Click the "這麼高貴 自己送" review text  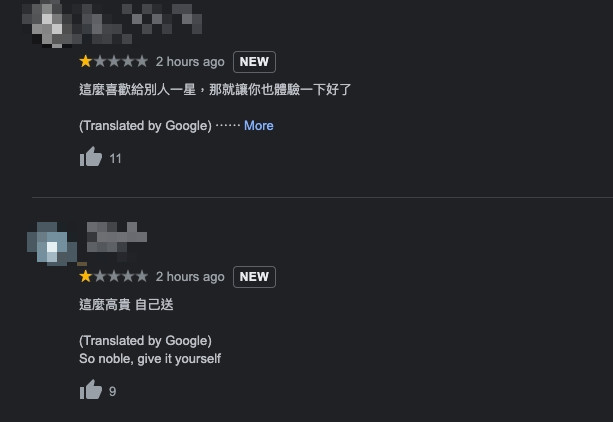point(133,303)
